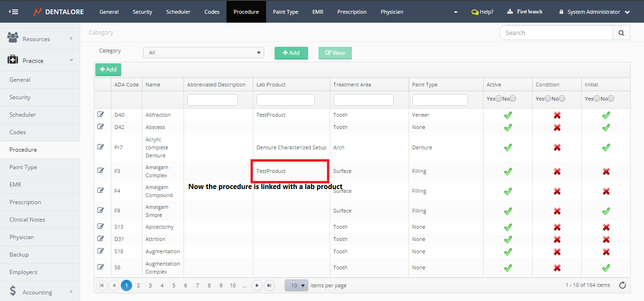Image resolution: width=644 pixels, height=301 pixels.
Task: Click edit icon for Amalgam Complex F3
Action: [100, 171]
